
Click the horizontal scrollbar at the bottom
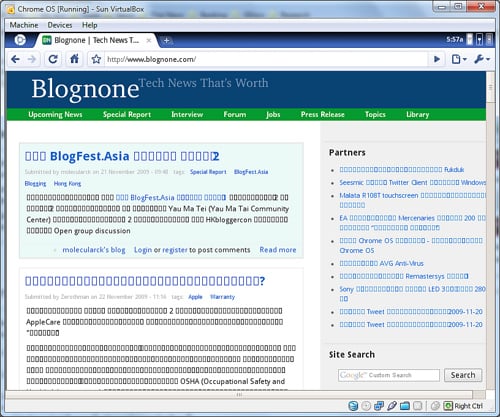click(x=239, y=395)
